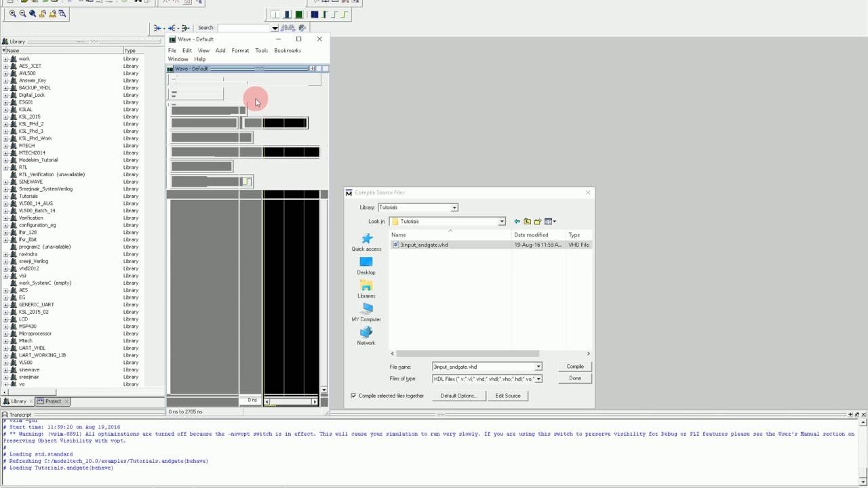Click the Zoom In magnifier icon
The width and height of the screenshot is (868, 488).
pos(13,14)
